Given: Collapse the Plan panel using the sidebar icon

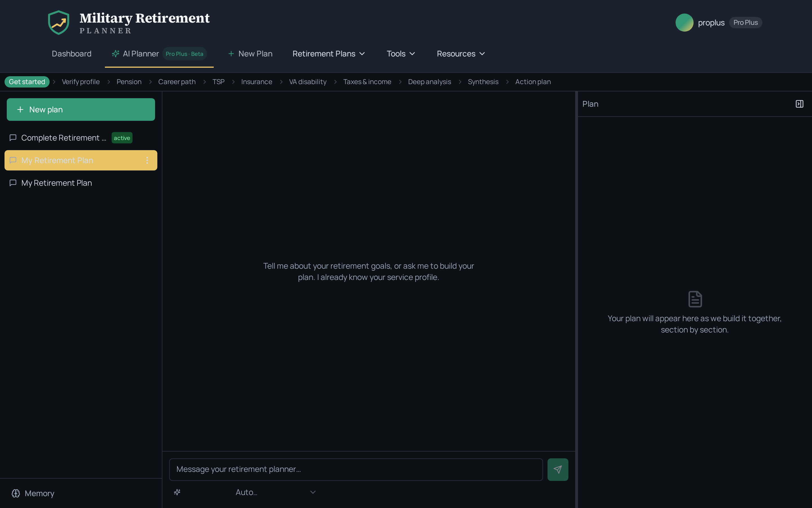Looking at the screenshot, I should [x=799, y=104].
